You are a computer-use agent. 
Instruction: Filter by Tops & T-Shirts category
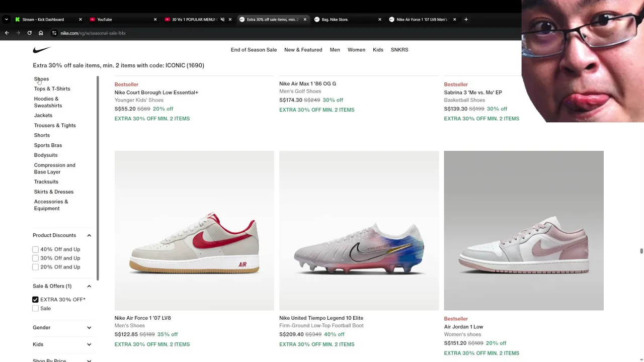pyautogui.click(x=52, y=89)
